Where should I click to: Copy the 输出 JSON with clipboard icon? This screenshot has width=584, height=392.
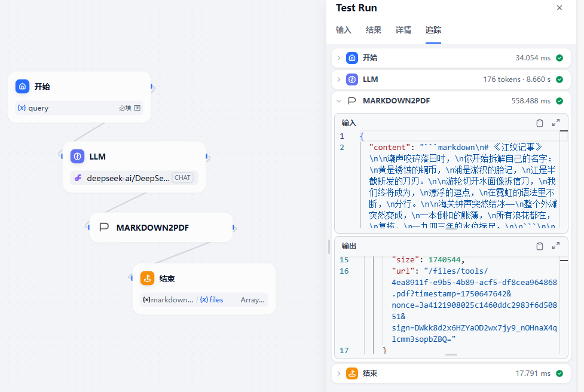click(539, 246)
